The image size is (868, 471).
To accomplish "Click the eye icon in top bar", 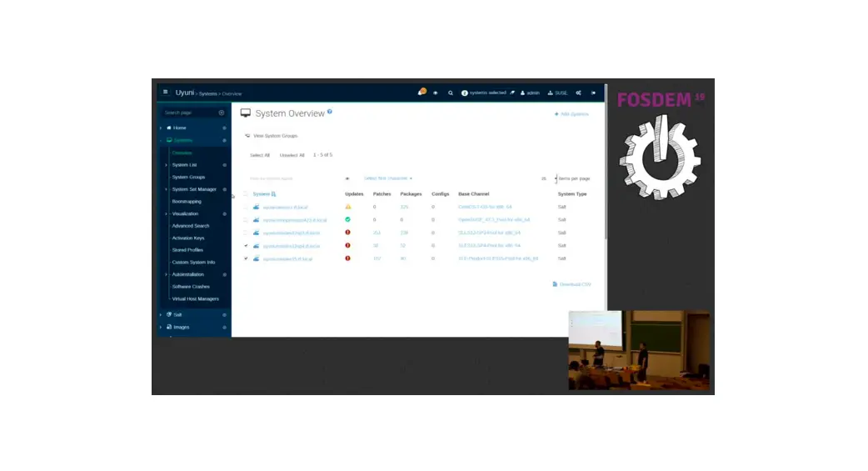I will point(435,93).
